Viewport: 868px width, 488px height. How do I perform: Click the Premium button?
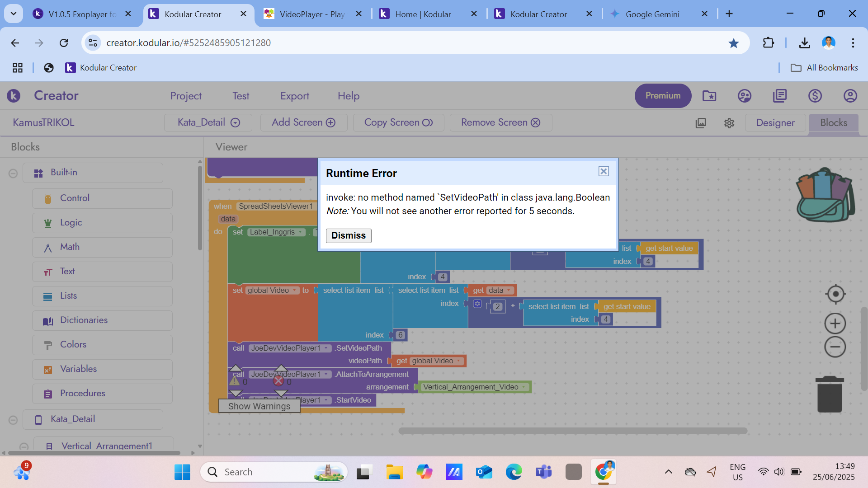coord(663,96)
